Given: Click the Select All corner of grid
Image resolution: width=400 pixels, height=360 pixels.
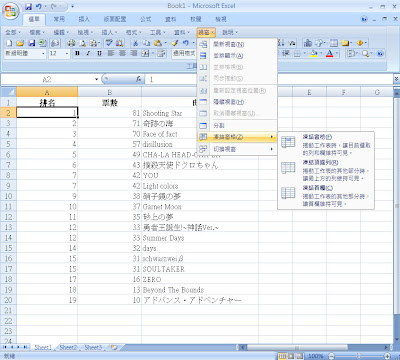Looking at the screenshot, I should [8, 92].
